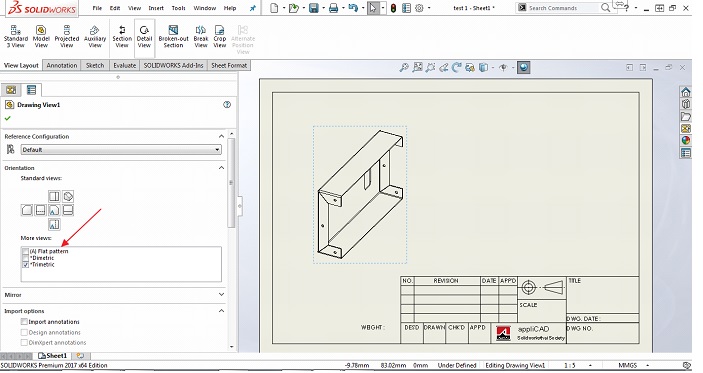Add a Broken-out Section
Image resolution: width=703 pixels, height=373 pixels.
click(173, 36)
